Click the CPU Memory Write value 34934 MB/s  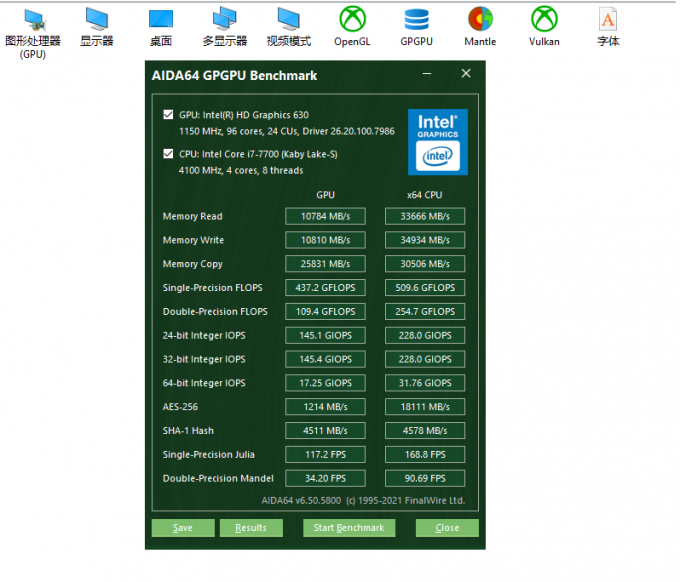coord(425,240)
